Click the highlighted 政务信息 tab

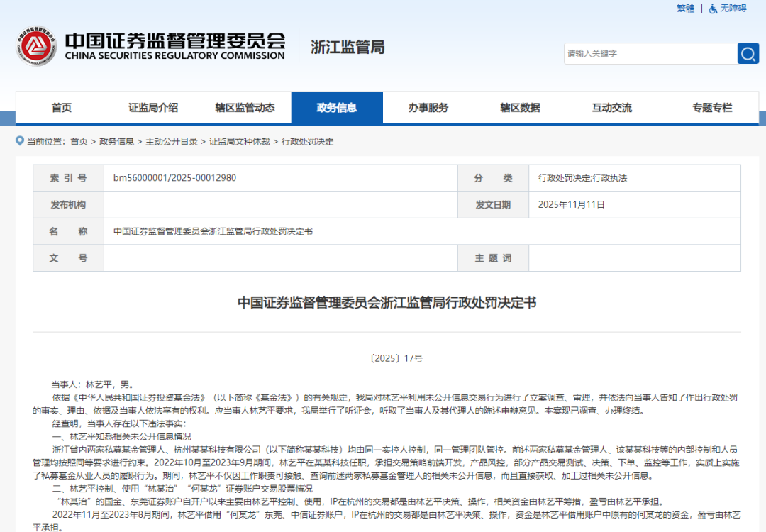tap(337, 107)
